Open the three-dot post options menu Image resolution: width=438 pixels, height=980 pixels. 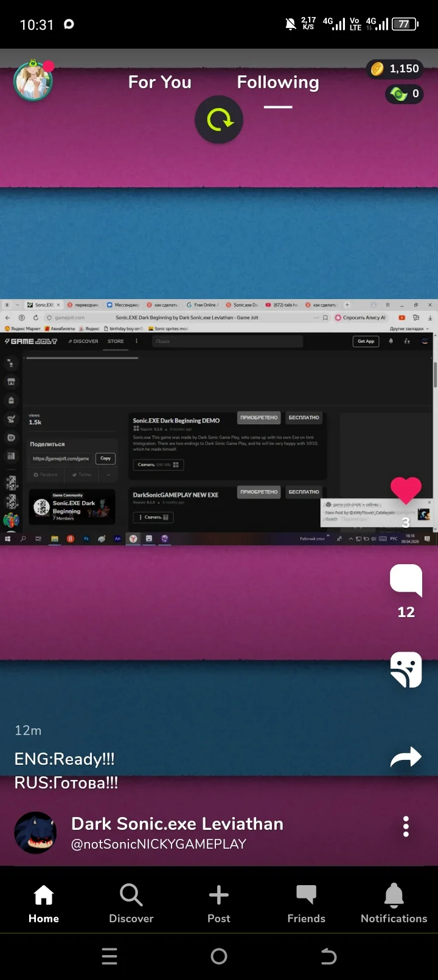click(406, 827)
